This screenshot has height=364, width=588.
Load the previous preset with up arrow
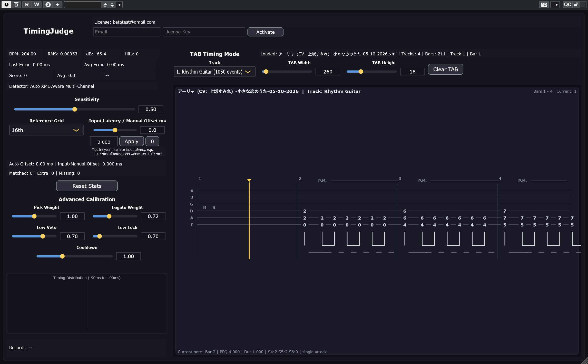tap(105, 5)
